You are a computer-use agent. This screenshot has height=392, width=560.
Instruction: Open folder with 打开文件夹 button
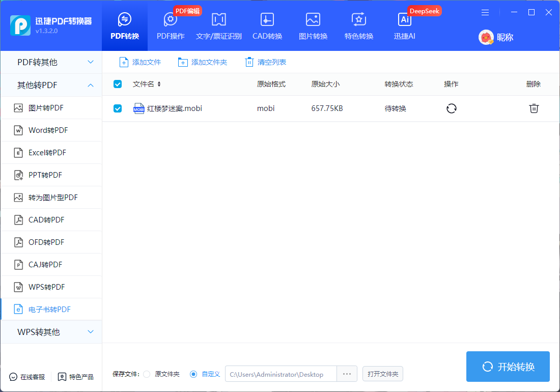point(382,373)
